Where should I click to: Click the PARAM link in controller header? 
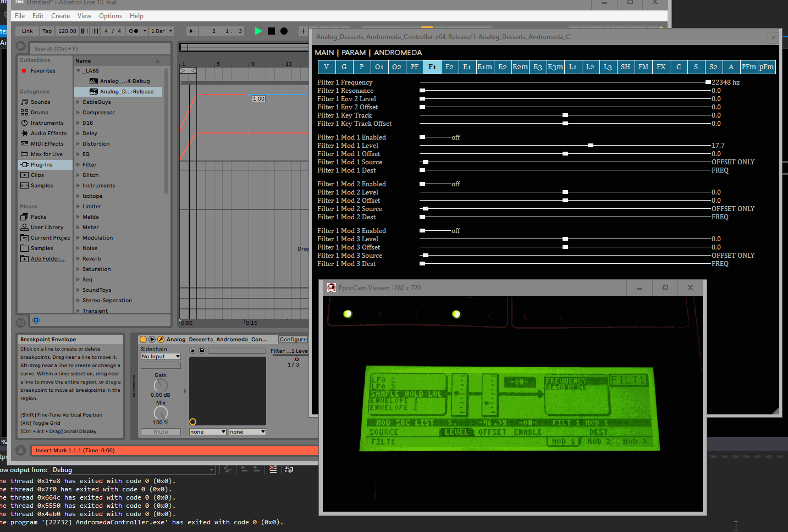pos(354,53)
